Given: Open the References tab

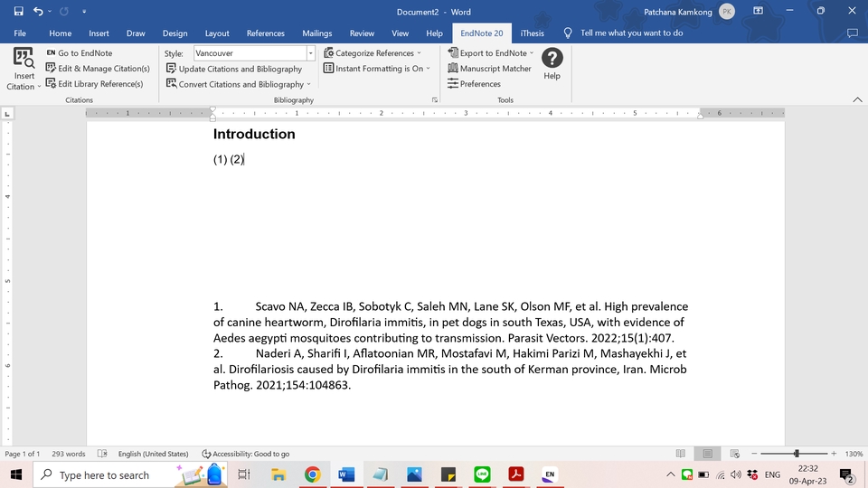Looking at the screenshot, I should pyautogui.click(x=265, y=33).
